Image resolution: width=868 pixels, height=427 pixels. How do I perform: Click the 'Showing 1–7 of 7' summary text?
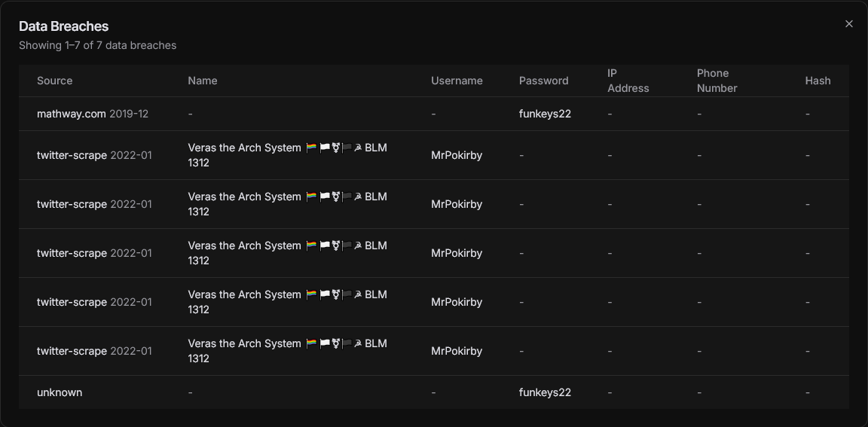tap(97, 45)
